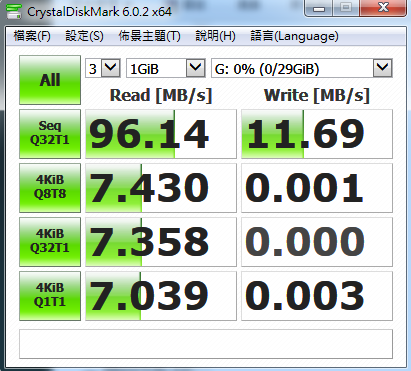The width and height of the screenshot is (411, 371).
Task: Click the 4KiB Q1T1 read value 7.039
Action: pos(161,296)
